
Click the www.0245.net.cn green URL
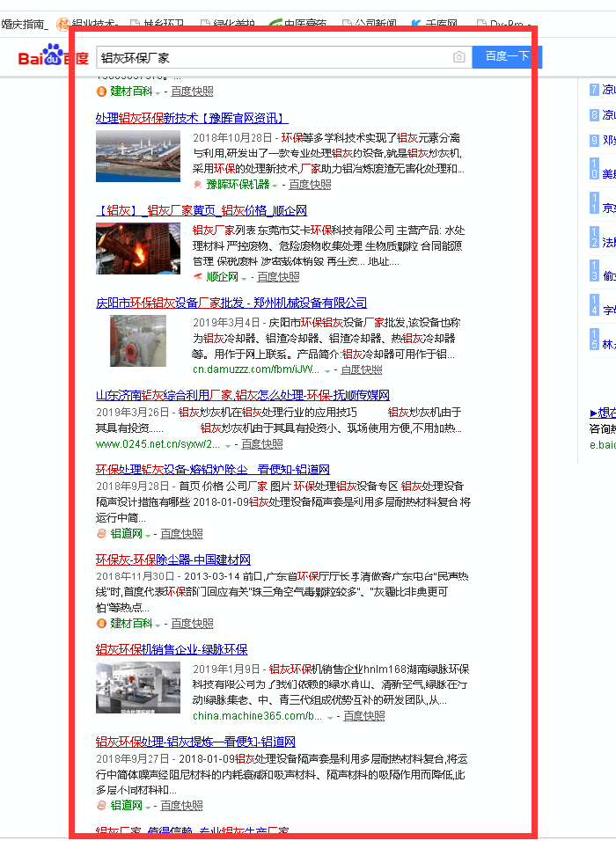[158, 444]
